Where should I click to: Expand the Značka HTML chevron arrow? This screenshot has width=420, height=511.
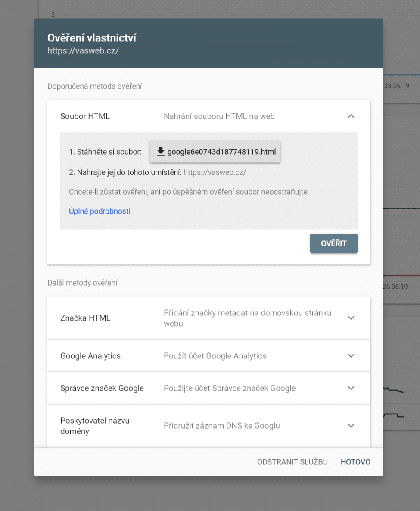click(351, 318)
